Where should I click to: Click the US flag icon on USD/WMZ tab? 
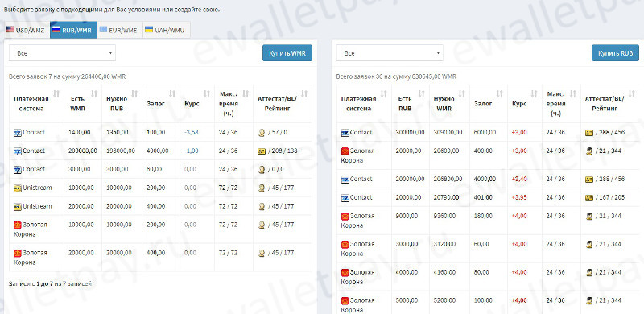coord(10,30)
